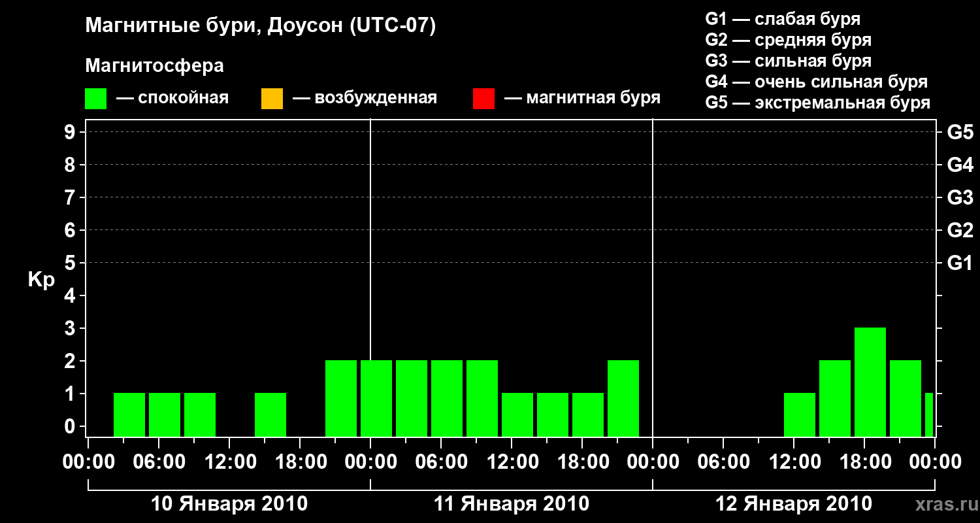Click the 18:00 time label under 12 Января
Viewport: 980px width, 523px height.
pyautogui.click(x=864, y=462)
